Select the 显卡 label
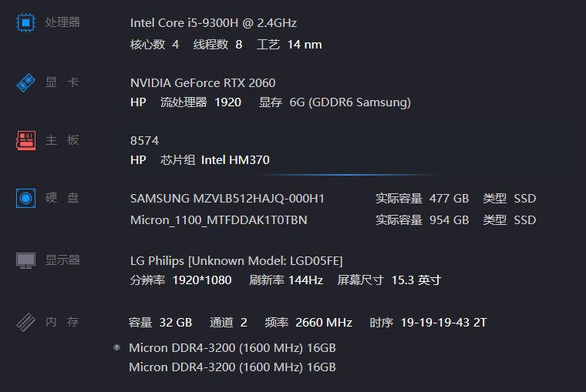 coord(62,82)
